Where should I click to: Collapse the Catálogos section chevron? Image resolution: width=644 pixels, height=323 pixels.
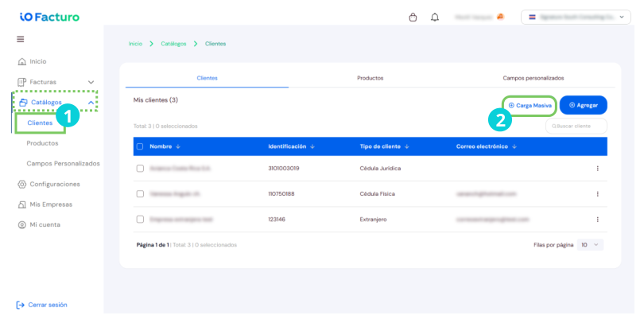(x=91, y=103)
